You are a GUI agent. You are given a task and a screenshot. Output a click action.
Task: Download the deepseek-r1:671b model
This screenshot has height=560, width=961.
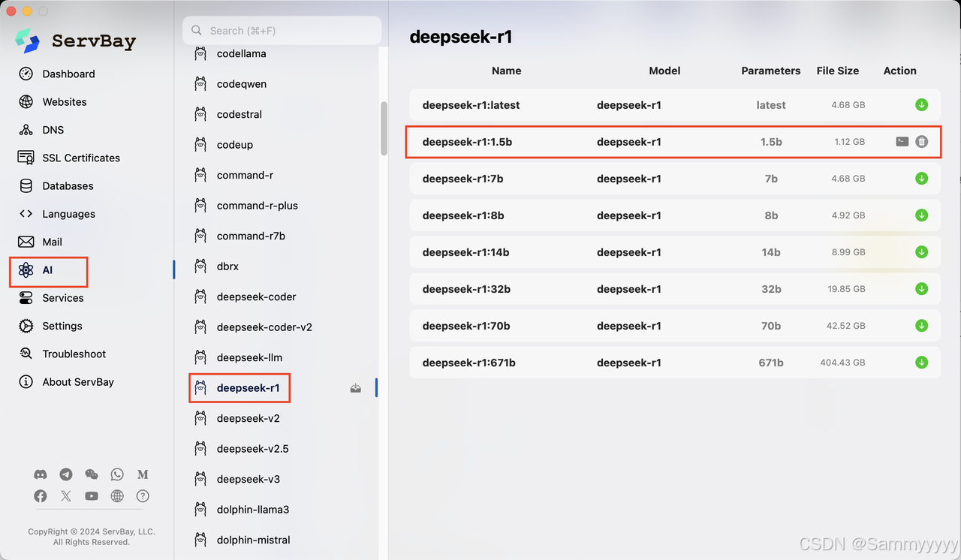click(x=921, y=363)
